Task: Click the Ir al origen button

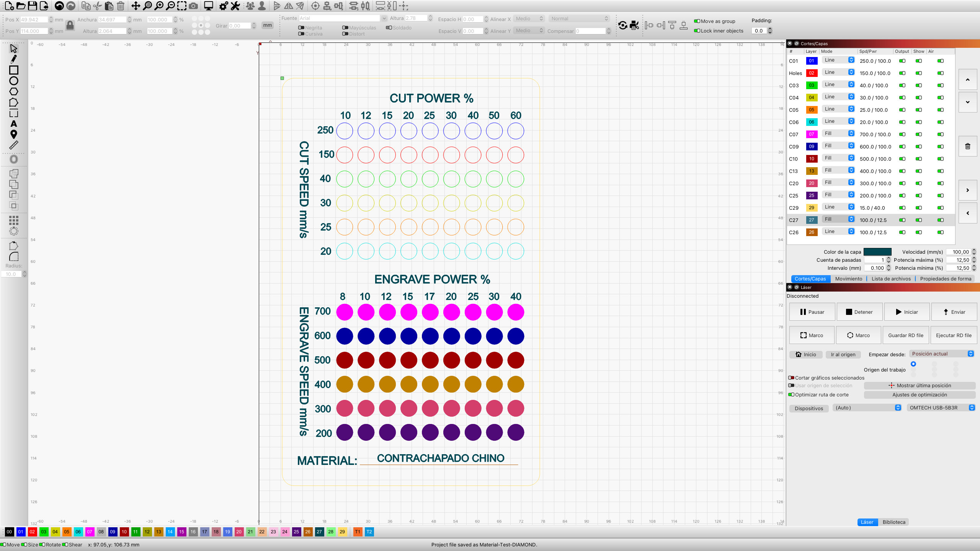Action: point(843,354)
